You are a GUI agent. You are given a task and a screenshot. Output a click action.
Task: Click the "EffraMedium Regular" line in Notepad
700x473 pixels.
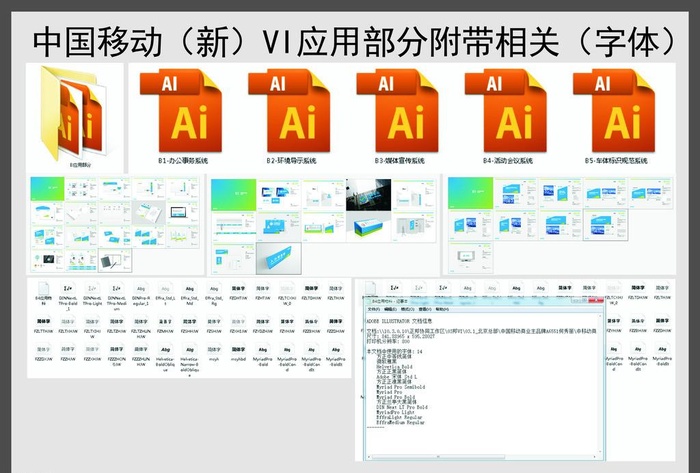coord(400,422)
